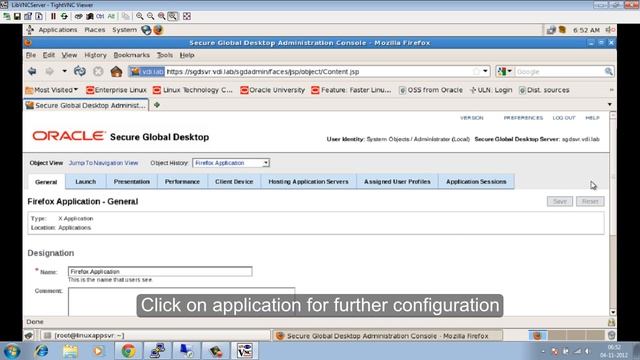
Task: Click the Firefox stop loading icon
Action: coord(98,71)
